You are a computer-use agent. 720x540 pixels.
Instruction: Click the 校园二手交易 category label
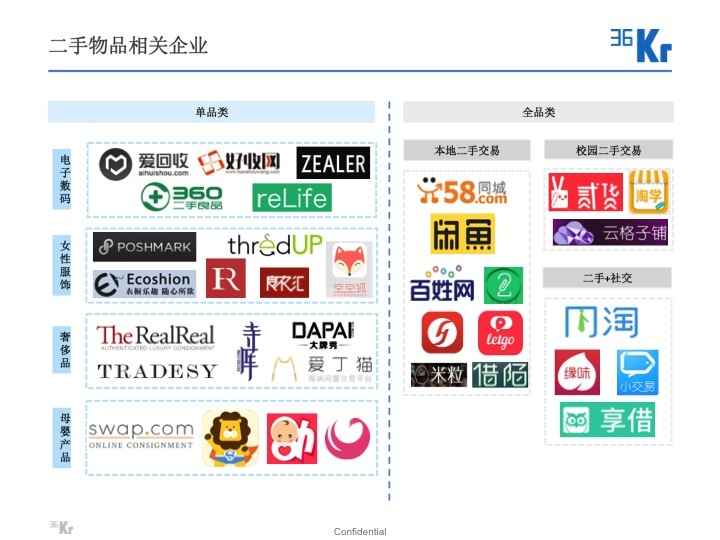pyautogui.click(x=608, y=151)
